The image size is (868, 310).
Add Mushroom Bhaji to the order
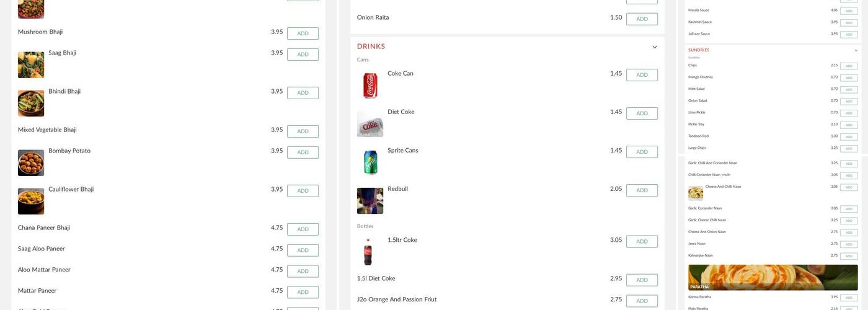tap(303, 33)
